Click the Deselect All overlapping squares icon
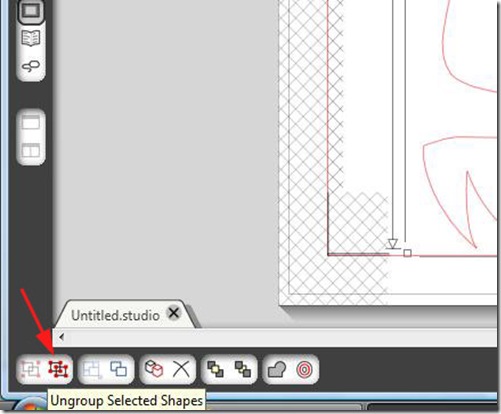This screenshot has height=414, width=501. [x=119, y=369]
